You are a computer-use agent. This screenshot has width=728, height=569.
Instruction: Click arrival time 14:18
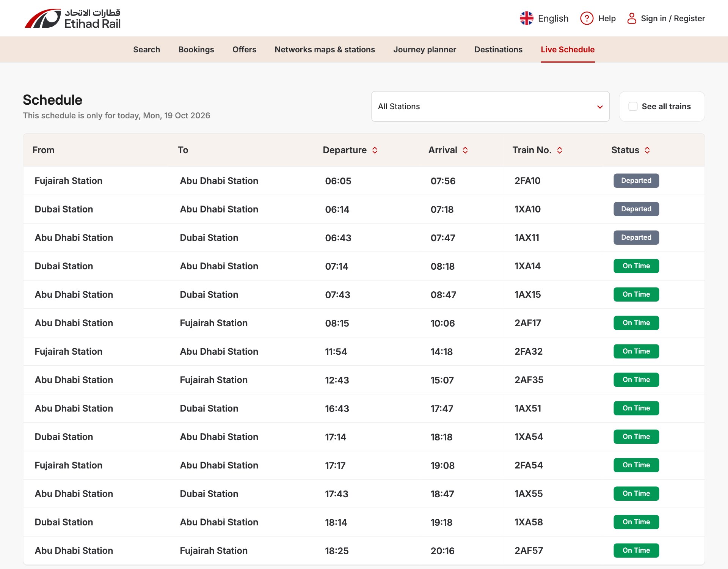point(441,352)
